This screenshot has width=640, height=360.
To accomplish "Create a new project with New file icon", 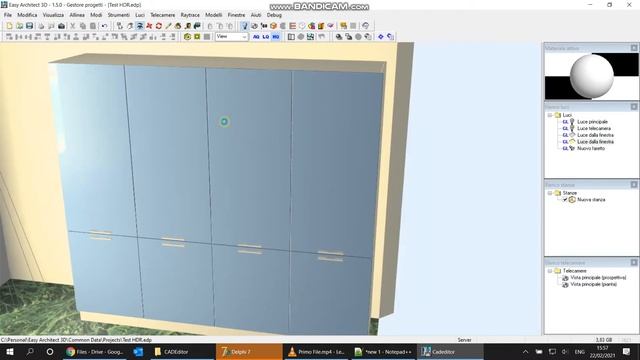I will click(x=9, y=26).
